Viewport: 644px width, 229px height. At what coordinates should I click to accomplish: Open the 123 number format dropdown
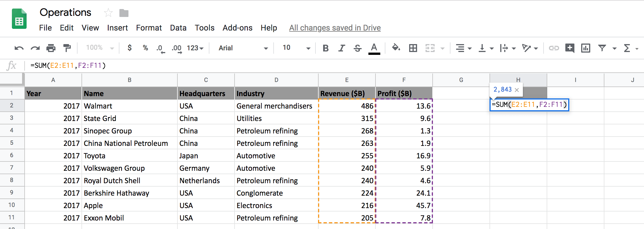click(x=195, y=48)
